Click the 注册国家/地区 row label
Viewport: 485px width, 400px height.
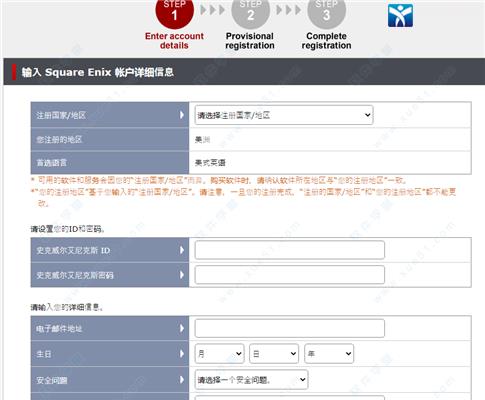coord(61,115)
